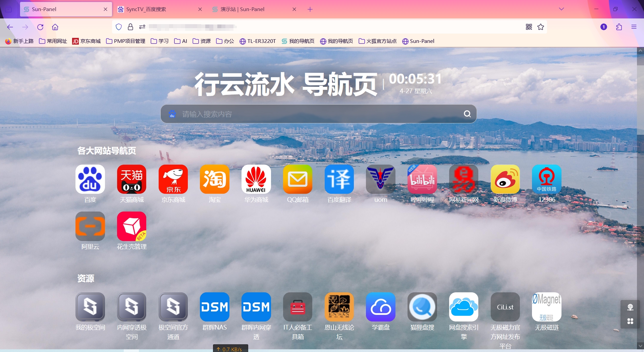Viewport: 644px width, 352px height.
Task: Open the QQ邮箱 mail icon
Action: click(298, 179)
